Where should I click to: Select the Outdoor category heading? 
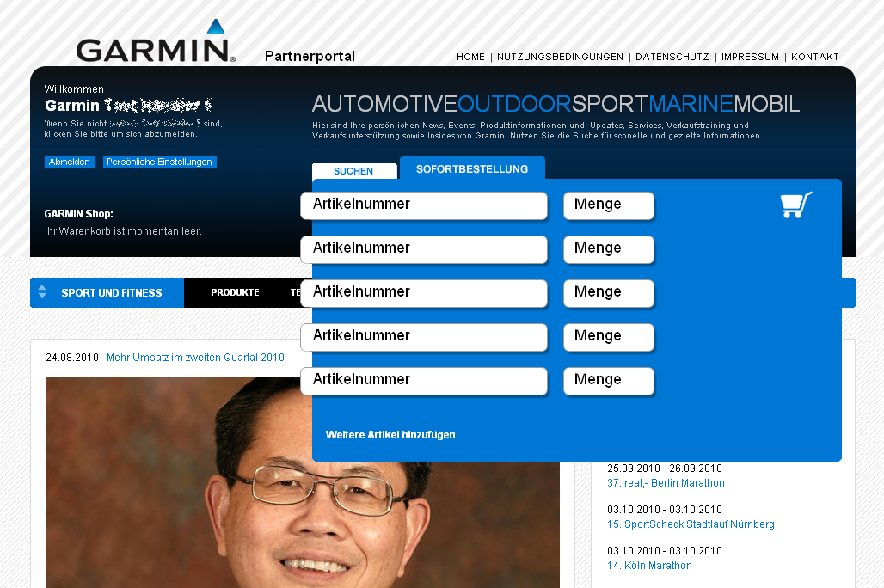click(514, 105)
